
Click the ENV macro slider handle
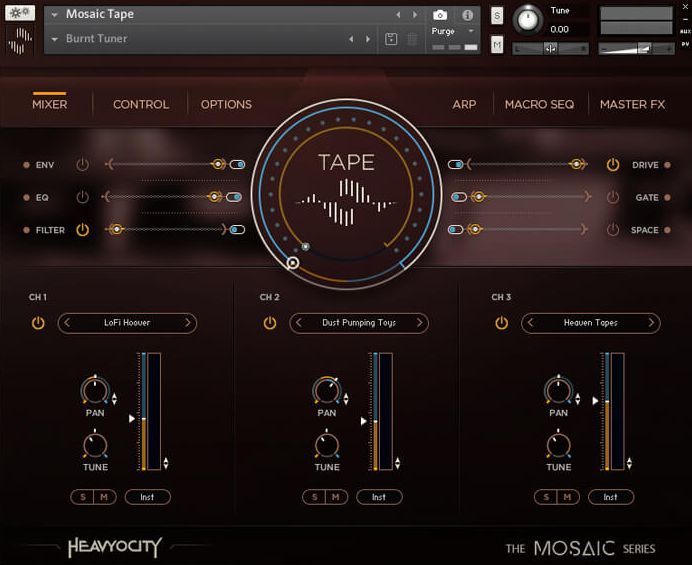[x=218, y=165]
